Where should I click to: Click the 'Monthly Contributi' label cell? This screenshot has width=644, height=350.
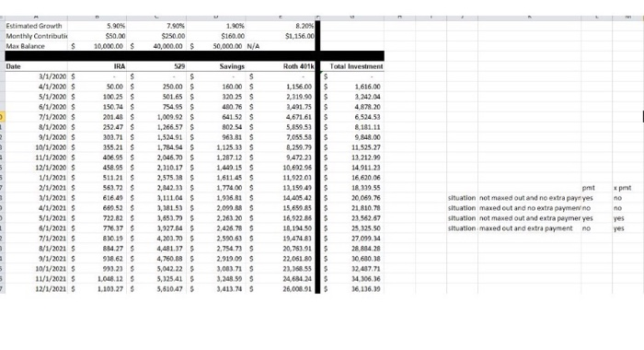coord(36,36)
